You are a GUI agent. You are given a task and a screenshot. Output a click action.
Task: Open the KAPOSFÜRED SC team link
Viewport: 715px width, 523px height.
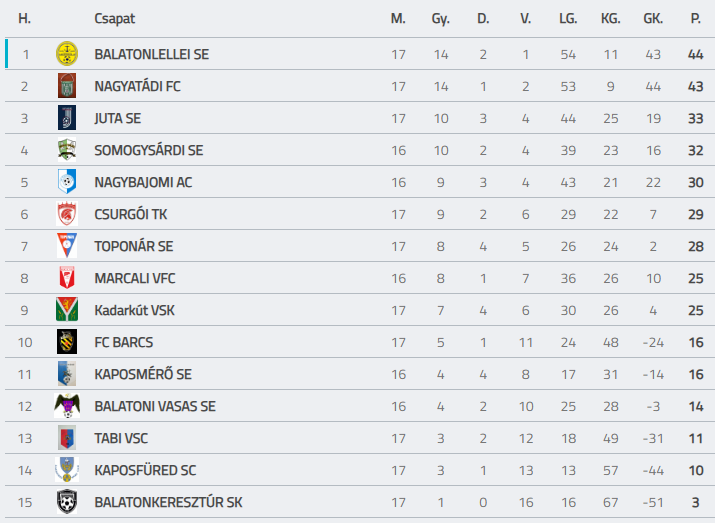[x=145, y=470]
